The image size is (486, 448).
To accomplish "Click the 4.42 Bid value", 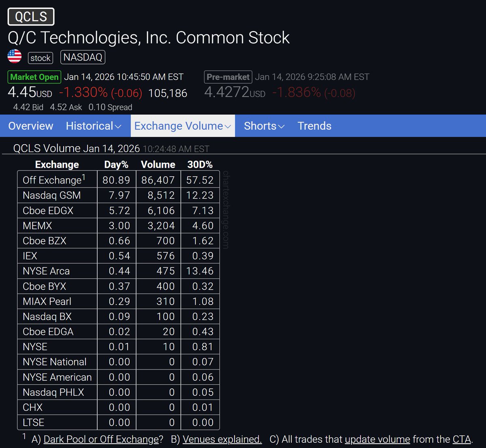I will tap(28, 107).
